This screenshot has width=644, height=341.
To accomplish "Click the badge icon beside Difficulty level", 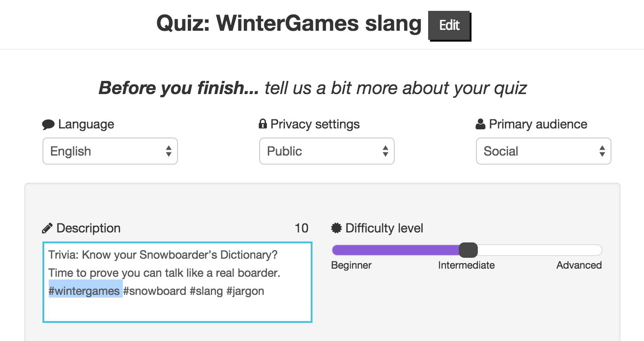I will pyautogui.click(x=336, y=228).
